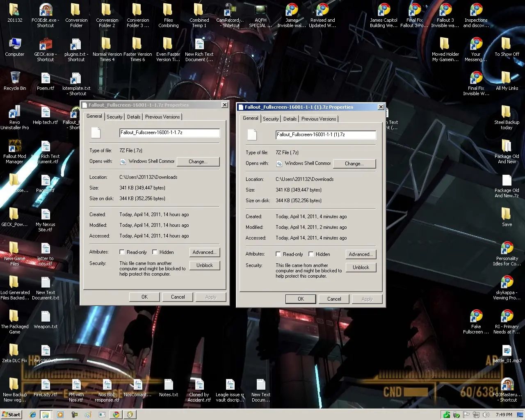Select the Moved Holder My Gamein... folder

[445, 44]
